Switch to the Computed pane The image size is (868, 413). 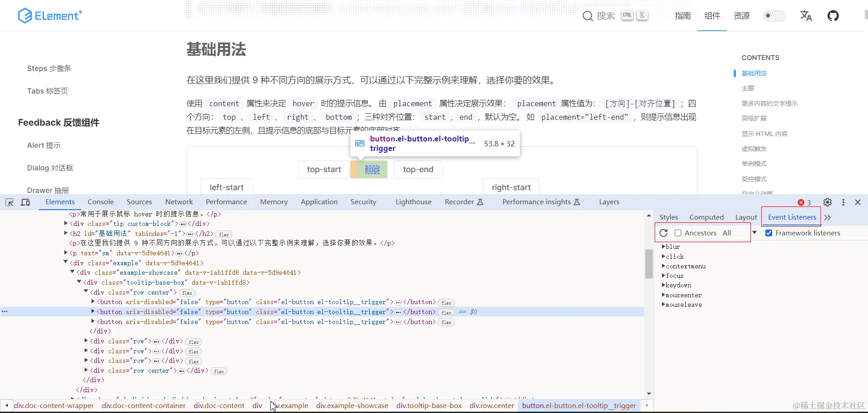coord(707,217)
